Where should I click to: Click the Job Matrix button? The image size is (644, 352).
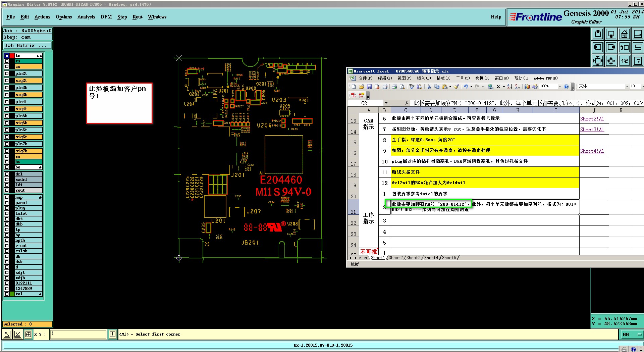(28, 45)
